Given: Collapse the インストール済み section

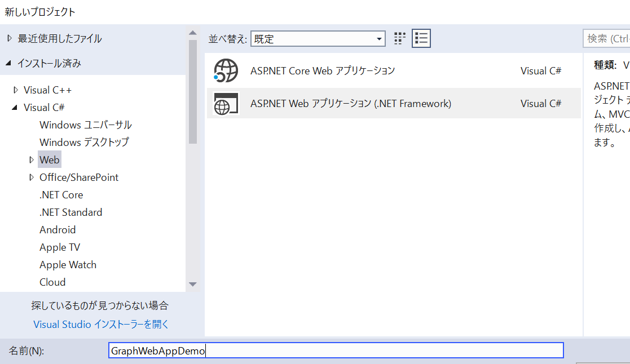Looking at the screenshot, I should click(10, 63).
